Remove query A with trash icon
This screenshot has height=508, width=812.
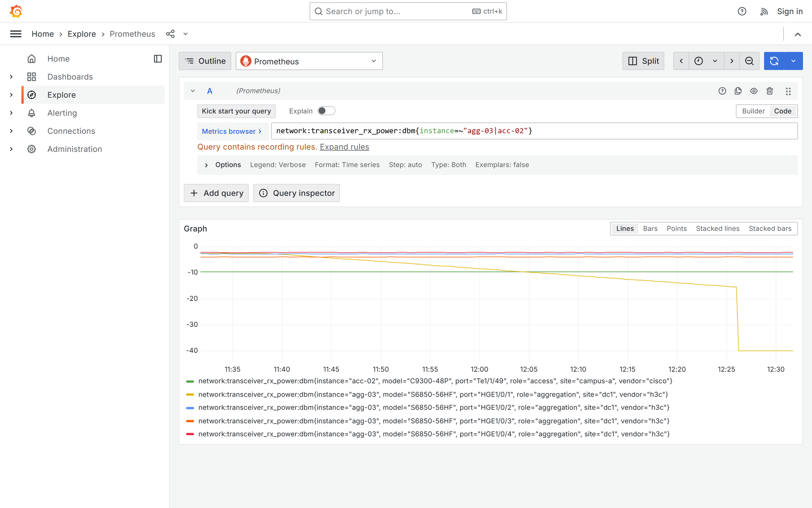click(x=770, y=91)
